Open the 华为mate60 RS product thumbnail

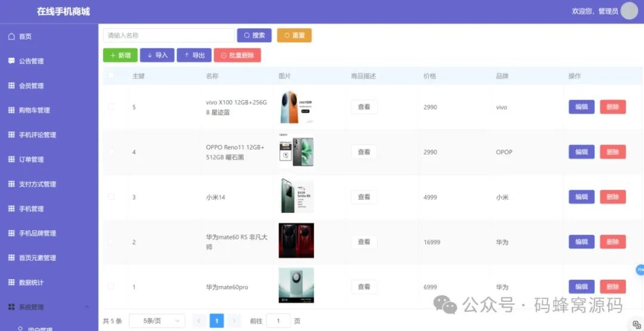(296, 241)
